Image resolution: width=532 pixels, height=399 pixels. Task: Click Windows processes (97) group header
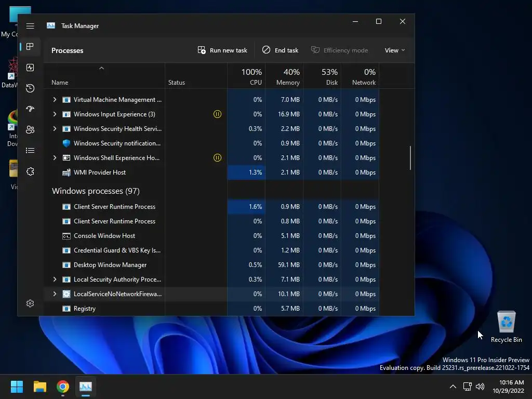(x=96, y=191)
